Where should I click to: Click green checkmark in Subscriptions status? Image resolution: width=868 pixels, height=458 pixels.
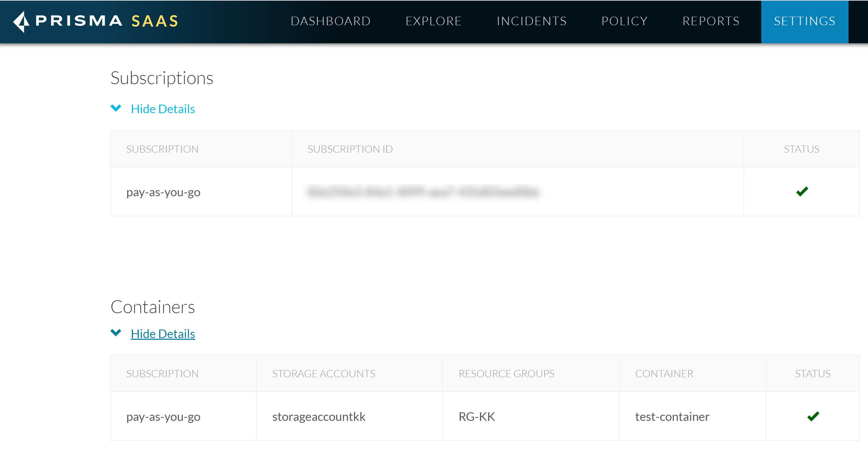(x=802, y=192)
